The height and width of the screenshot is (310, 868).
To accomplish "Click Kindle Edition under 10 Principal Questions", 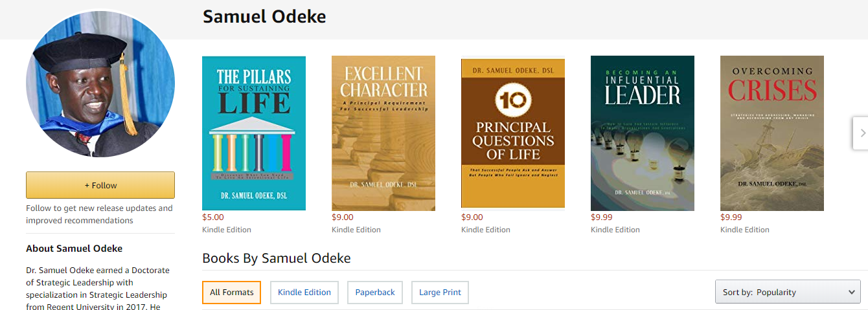I will [x=486, y=230].
